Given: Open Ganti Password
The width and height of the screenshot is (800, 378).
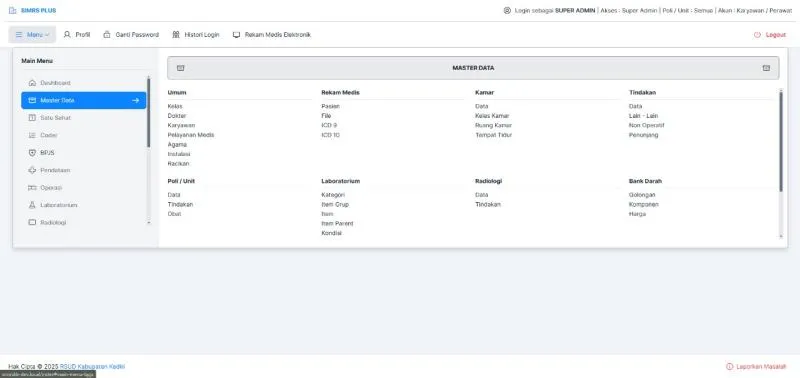Looking at the screenshot, I should [131, 35].
